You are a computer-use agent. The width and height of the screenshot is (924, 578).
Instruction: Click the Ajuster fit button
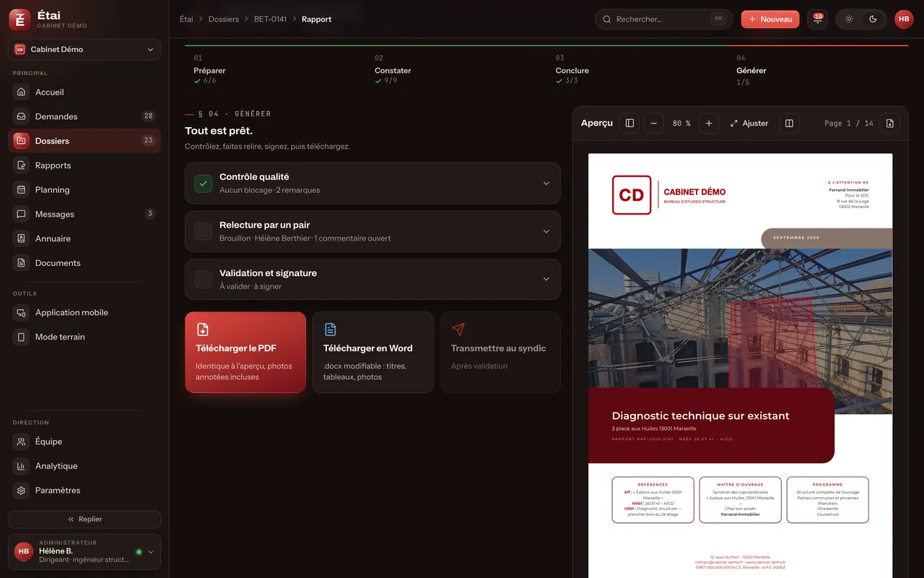coord(749,124)
